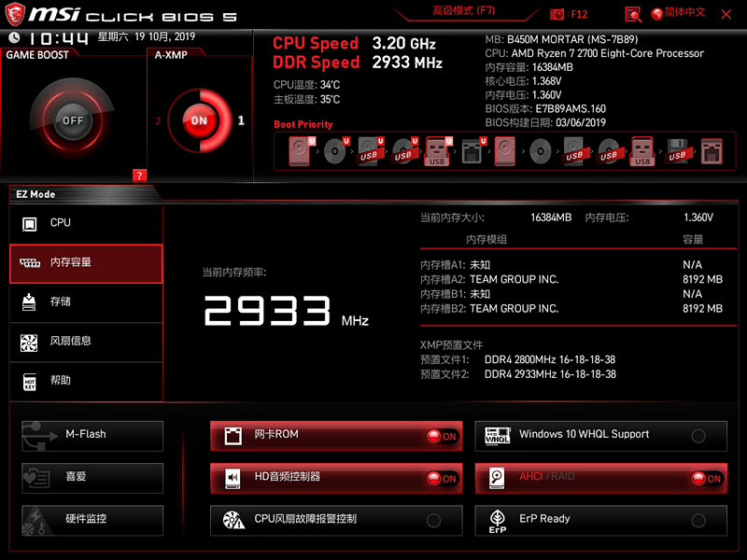The image size is (747, 560).
Task: Select the UEFI USB key boot icon
Action: (438, 151)
